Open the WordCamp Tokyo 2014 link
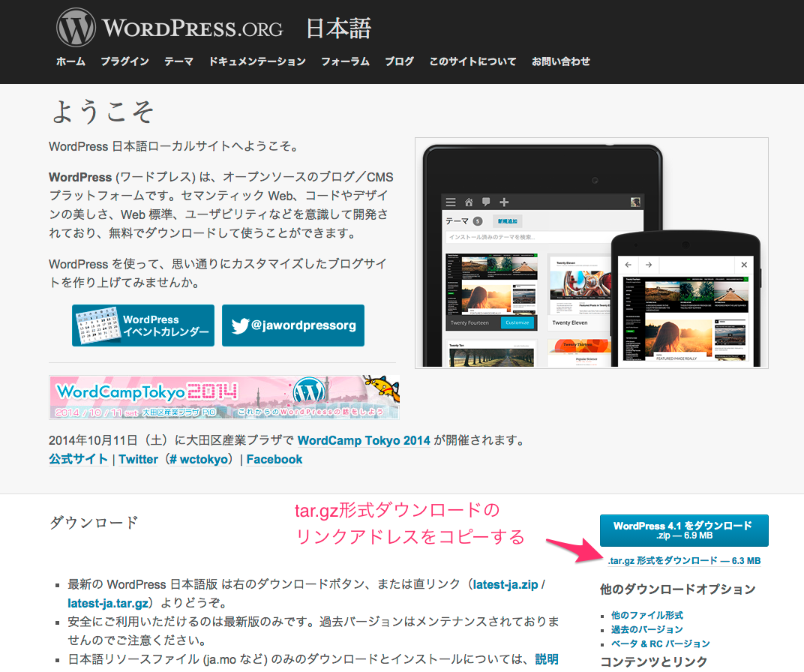This screenshot has width=804, height=672. point(363,440)
